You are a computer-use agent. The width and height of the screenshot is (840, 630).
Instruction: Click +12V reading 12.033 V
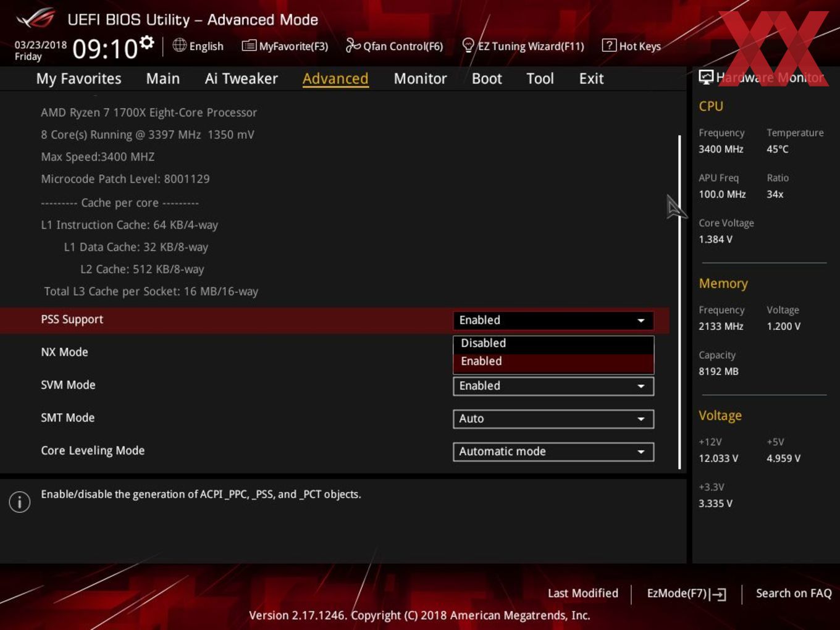point(718,458)
